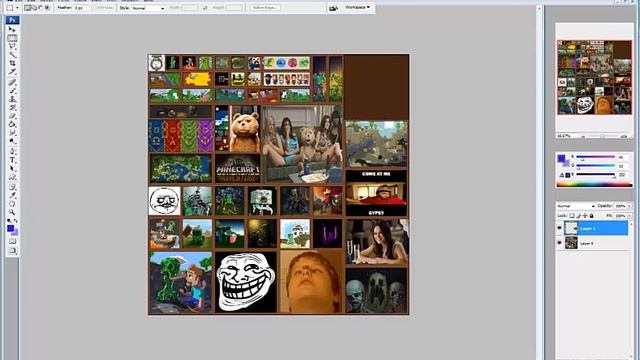This screenshot has width=640, height=360.
Task: Click the R color slider
Action: pos(595,157)
